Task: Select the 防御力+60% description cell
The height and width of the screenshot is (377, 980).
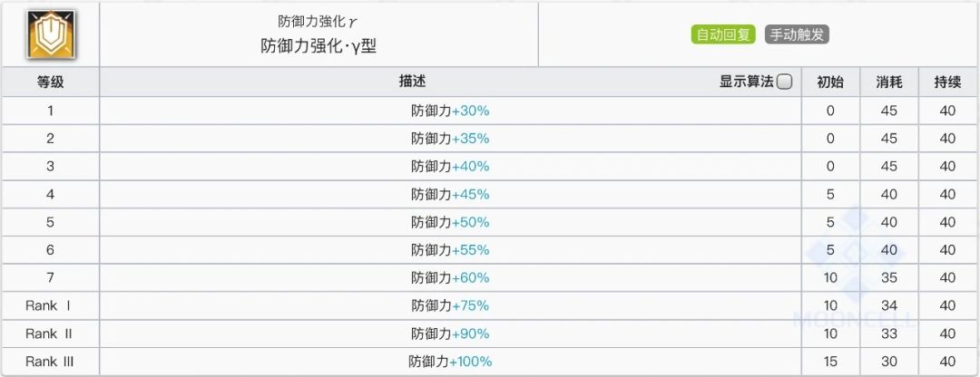Action: 450,277
